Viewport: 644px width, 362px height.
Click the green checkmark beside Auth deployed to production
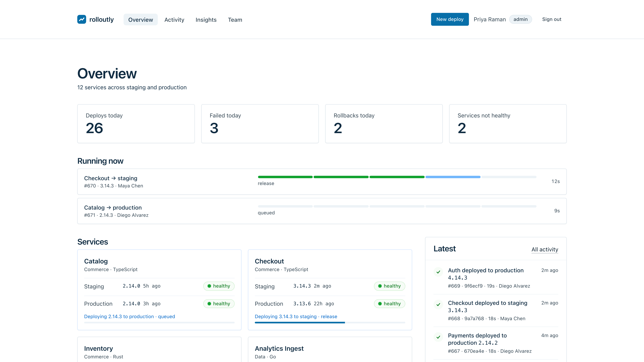pyautogui.click(x=438, y=272)
